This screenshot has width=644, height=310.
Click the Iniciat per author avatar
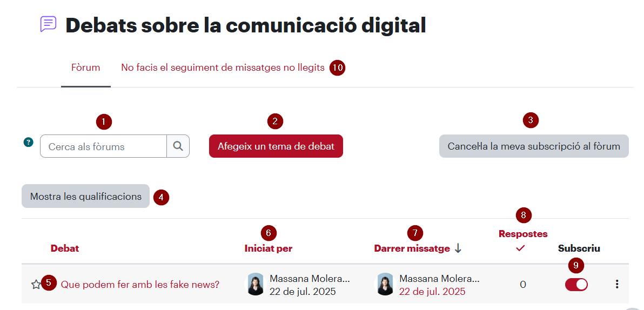(255, 284)
